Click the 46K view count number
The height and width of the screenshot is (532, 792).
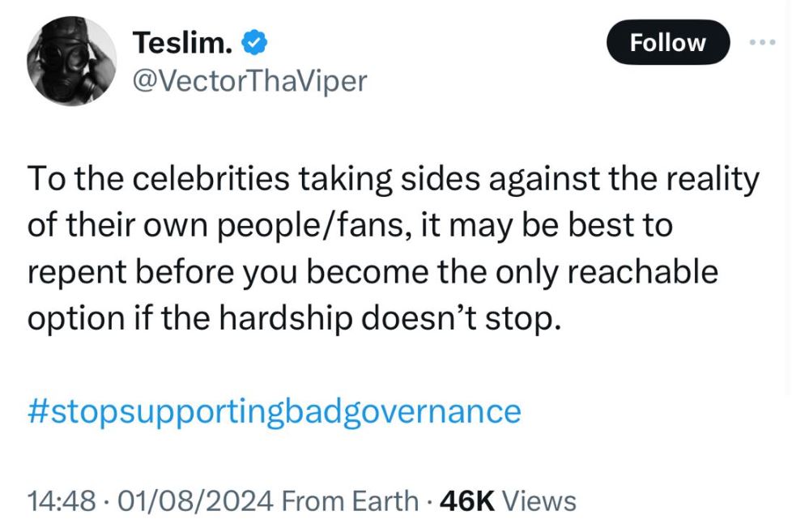pos(467,500)
